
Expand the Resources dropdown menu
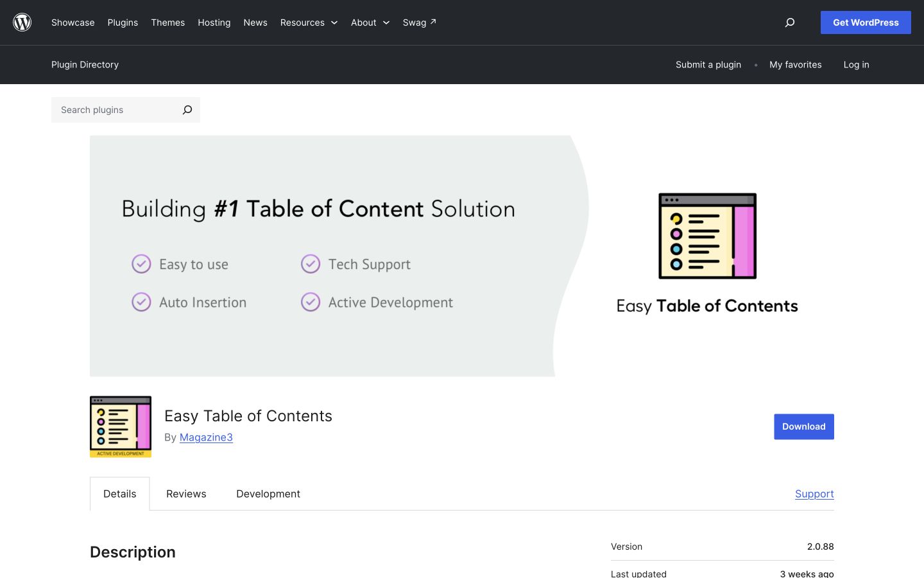coord(309,22)
